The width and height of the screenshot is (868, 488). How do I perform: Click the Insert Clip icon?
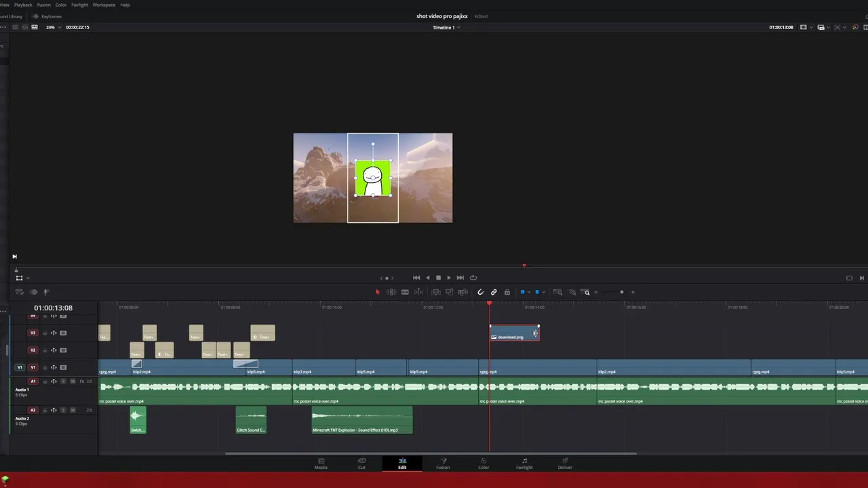436,292
